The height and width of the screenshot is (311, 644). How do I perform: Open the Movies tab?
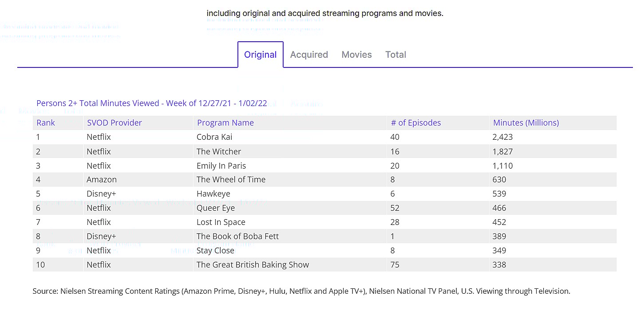[x=356, y=55]
